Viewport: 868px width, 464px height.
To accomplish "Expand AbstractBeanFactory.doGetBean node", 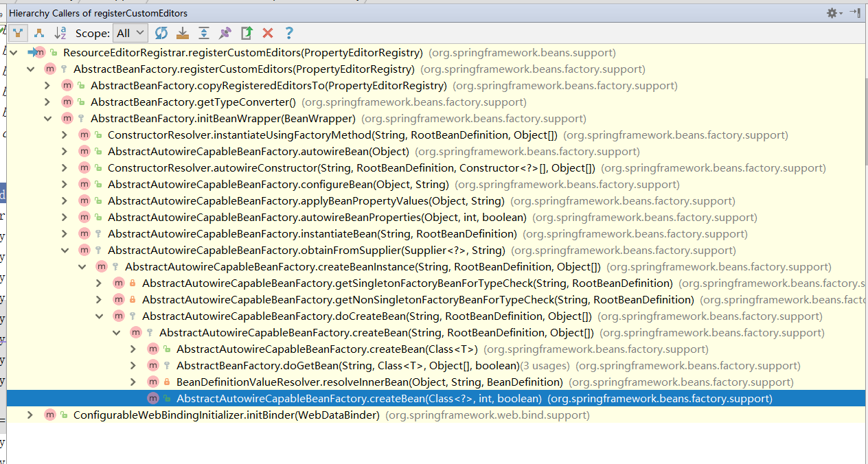I will click(x=133, y=366).
